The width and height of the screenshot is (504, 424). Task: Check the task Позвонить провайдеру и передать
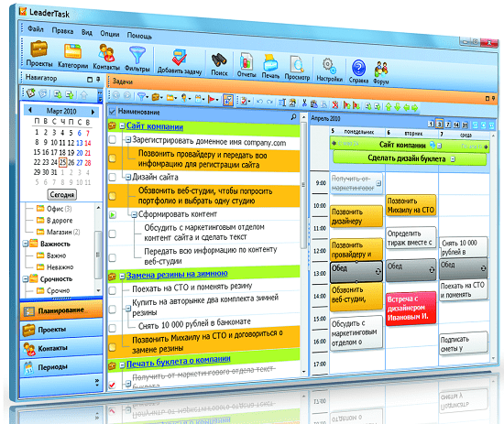click(x=112, y=158)
